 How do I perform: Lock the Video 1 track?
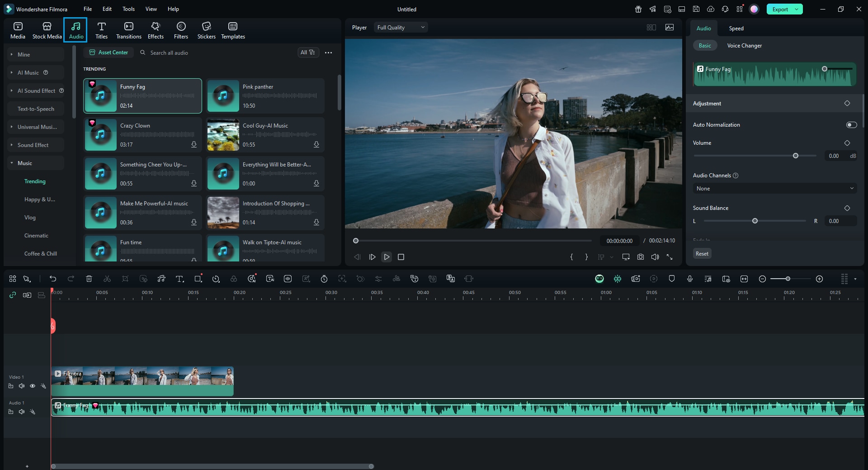(11, 386)
